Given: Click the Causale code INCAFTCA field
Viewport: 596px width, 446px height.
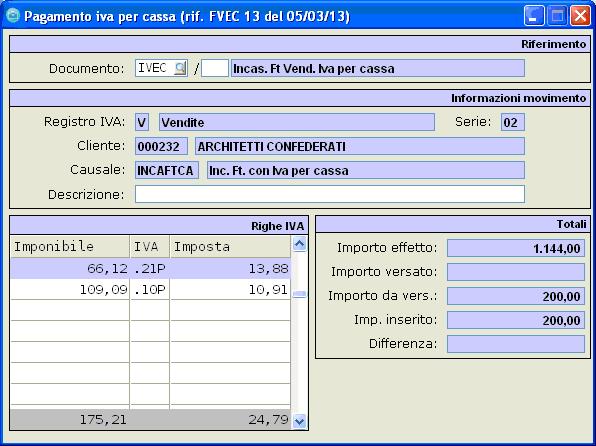Looking at the screenshot, I should click(x=166, y=170).
